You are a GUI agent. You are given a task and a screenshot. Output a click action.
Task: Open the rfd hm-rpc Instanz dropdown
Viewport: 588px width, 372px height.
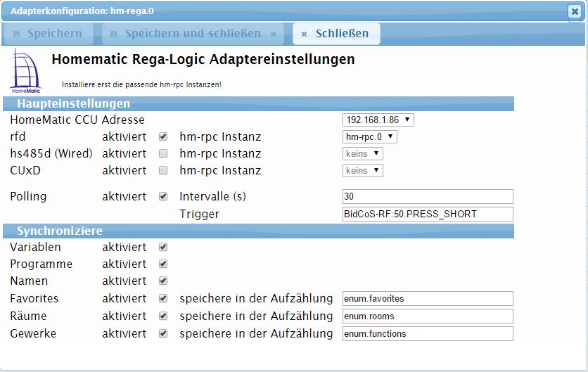(x=370, y=136)
